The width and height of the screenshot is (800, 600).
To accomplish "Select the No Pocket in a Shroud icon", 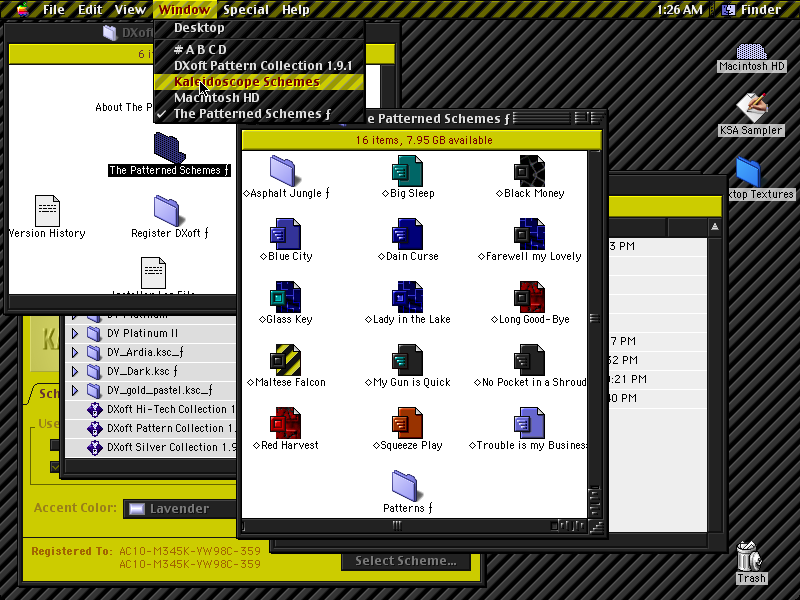I will click(529, 360).
